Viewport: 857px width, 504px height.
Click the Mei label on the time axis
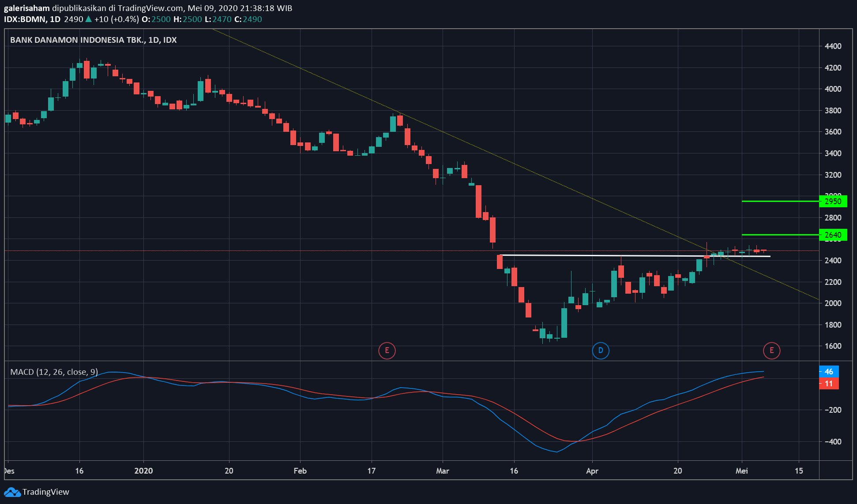742,470
